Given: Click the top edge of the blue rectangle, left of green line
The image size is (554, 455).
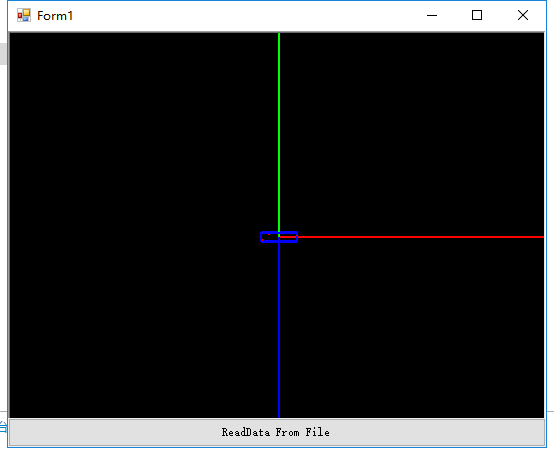Looking at the screenshot, I should coord(269,232).
